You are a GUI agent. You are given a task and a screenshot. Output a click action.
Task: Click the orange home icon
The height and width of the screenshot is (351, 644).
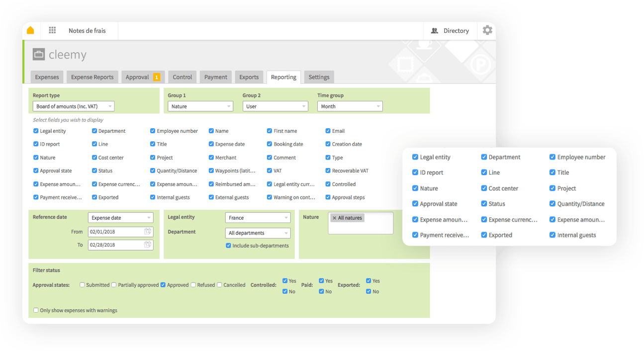point(30,30)
